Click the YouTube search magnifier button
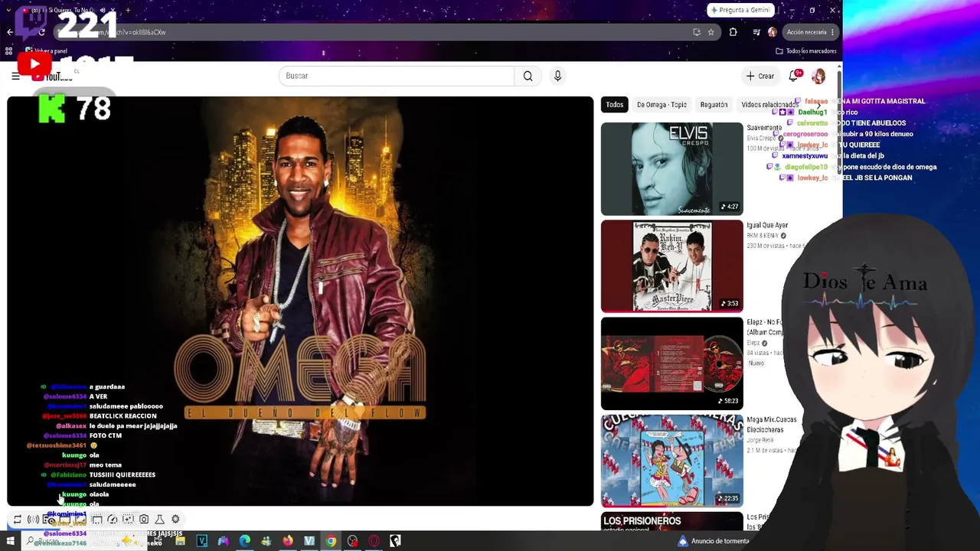Viewport: 980px width, 551px height. coord(528,76)
